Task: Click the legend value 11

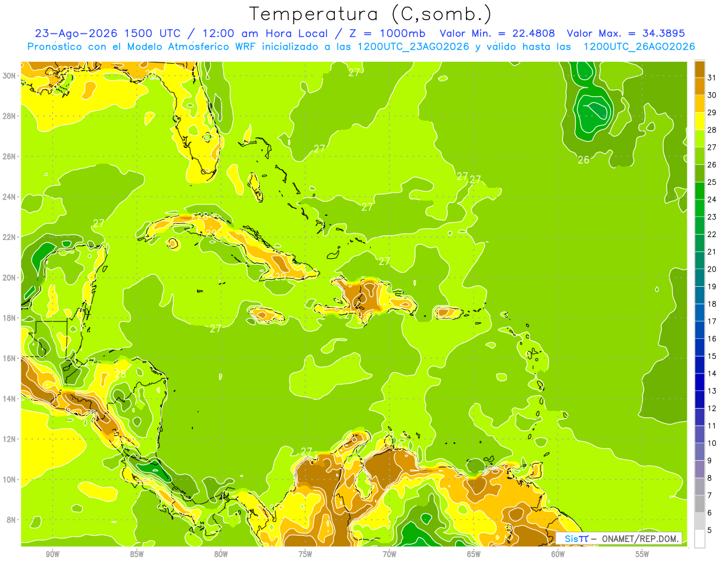Action: [712, 426]
